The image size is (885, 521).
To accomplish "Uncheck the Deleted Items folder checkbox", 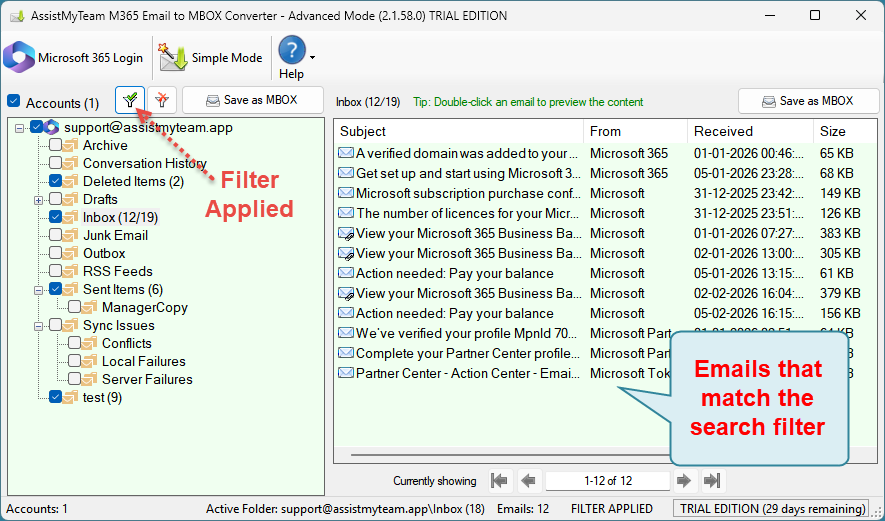I will (x=56, y=181).
